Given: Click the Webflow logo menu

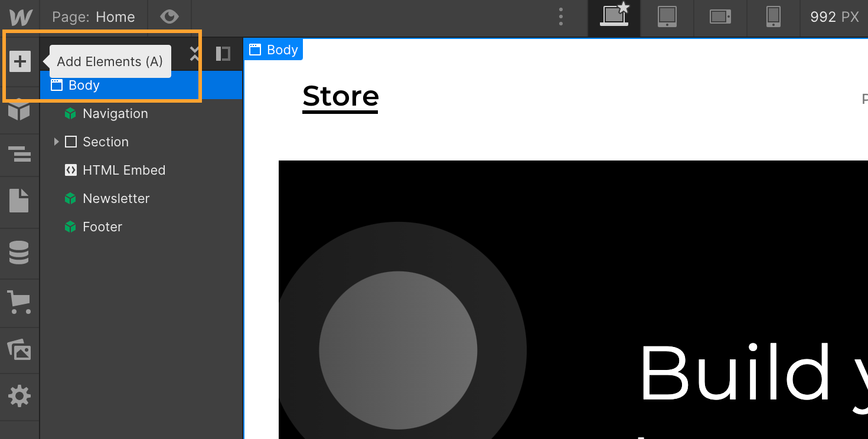Looking at the screenshot, I should click(x=21, y=17).
